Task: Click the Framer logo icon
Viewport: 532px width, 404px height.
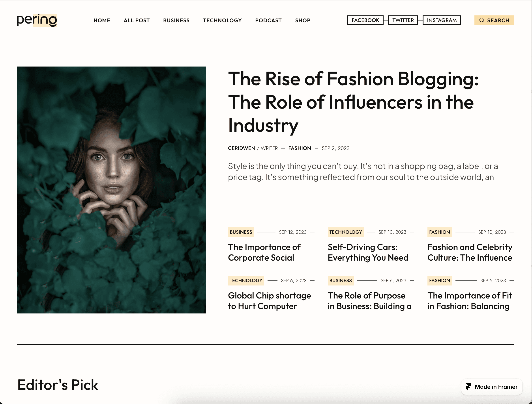Action: (x=468, y=387)
